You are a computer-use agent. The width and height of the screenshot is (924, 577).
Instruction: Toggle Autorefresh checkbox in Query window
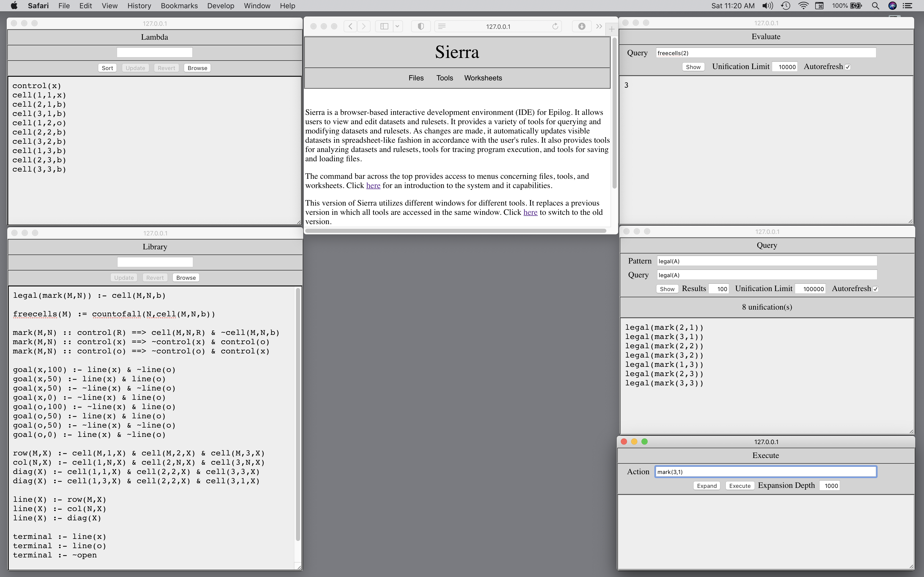click(x=876, y=289)
